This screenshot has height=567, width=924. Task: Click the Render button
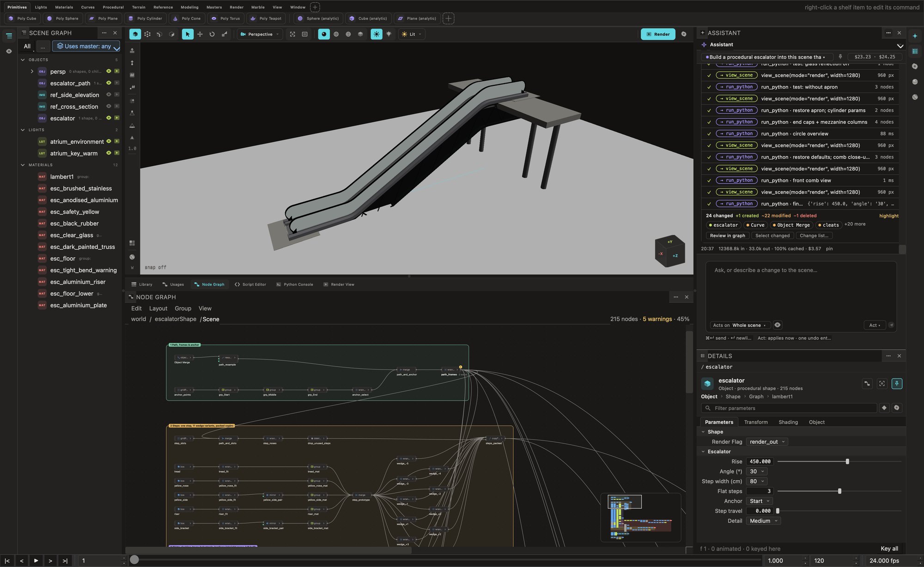tap(658, 34)
